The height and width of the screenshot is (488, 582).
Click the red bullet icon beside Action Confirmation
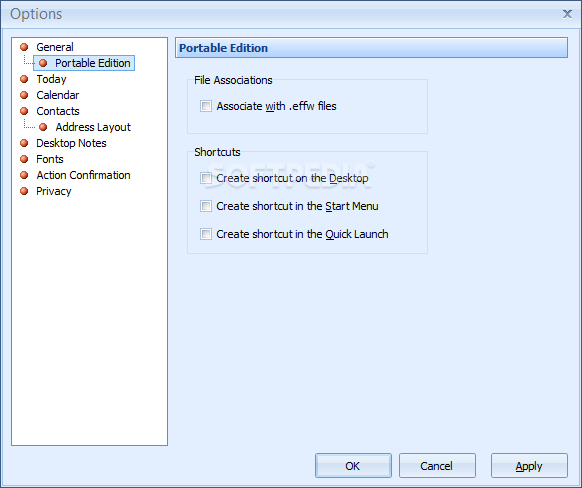coord(24,175)
